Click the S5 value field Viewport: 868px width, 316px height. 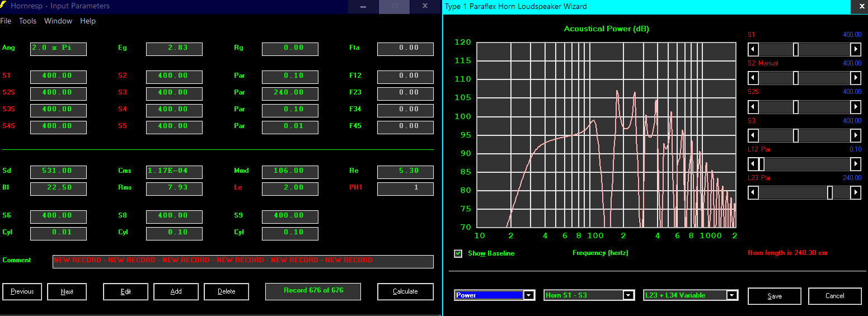174,127
